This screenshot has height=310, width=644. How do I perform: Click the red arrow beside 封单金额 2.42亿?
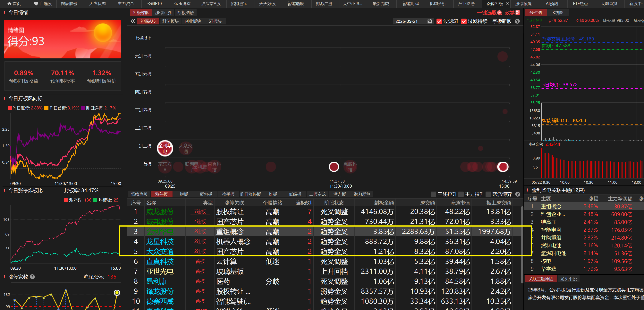559,144
